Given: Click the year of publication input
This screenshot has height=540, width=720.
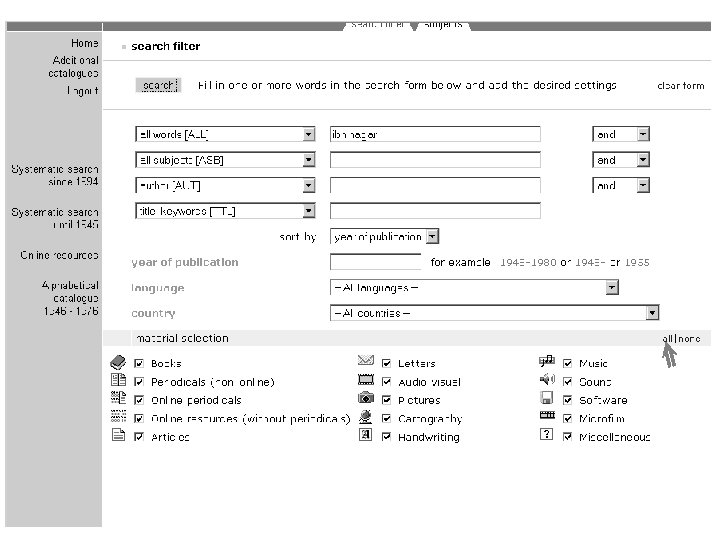Looking at the screenshot, I should (376, 262).
